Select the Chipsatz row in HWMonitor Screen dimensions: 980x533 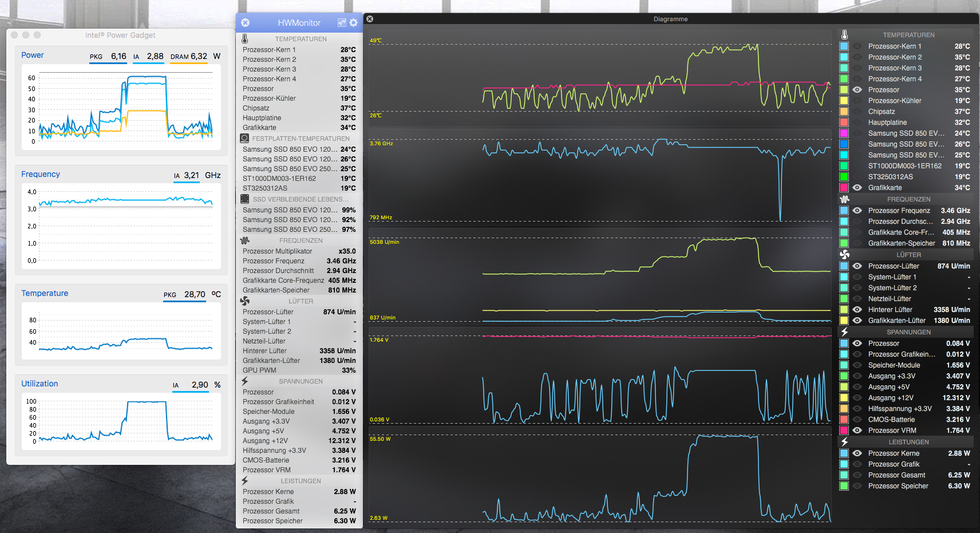[x=299, y=108]
